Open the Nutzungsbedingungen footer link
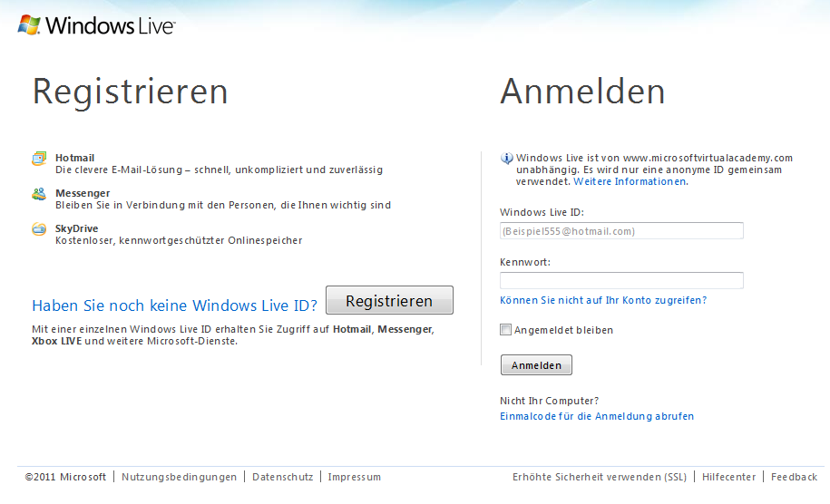830x504 pixels. pos(179,477)
